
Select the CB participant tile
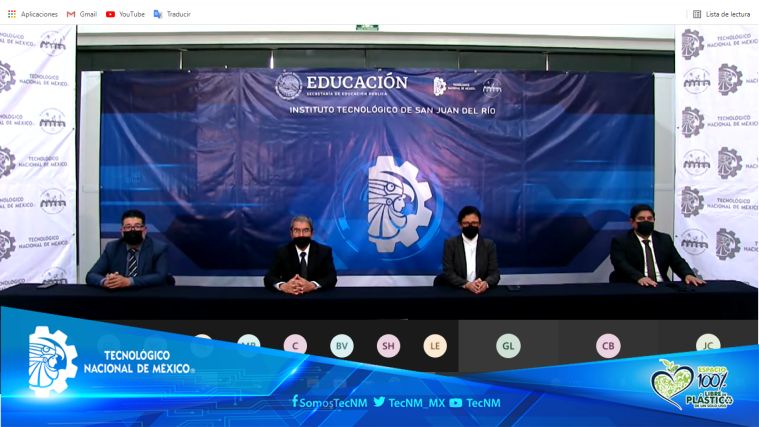608,346
